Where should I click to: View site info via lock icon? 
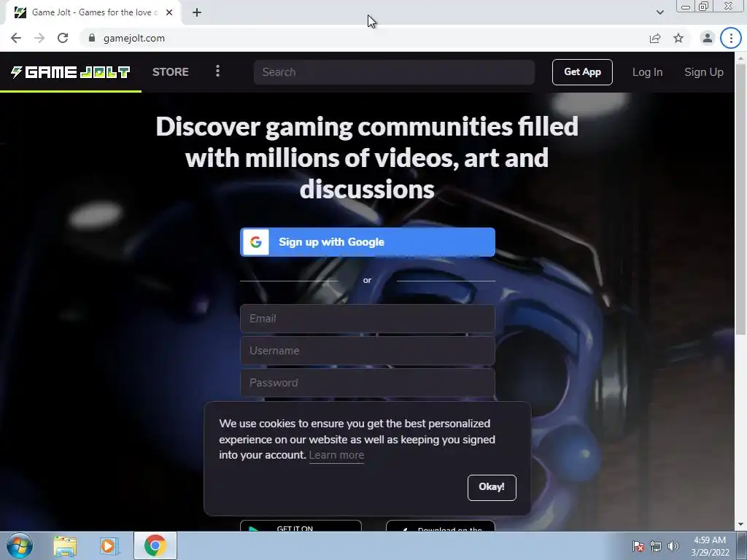92,38
